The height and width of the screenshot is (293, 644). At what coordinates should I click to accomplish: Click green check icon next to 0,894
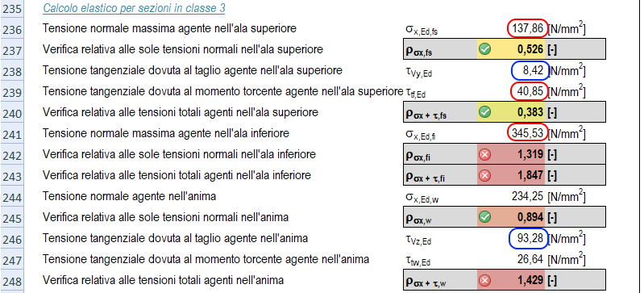click(x=485, y=217)
